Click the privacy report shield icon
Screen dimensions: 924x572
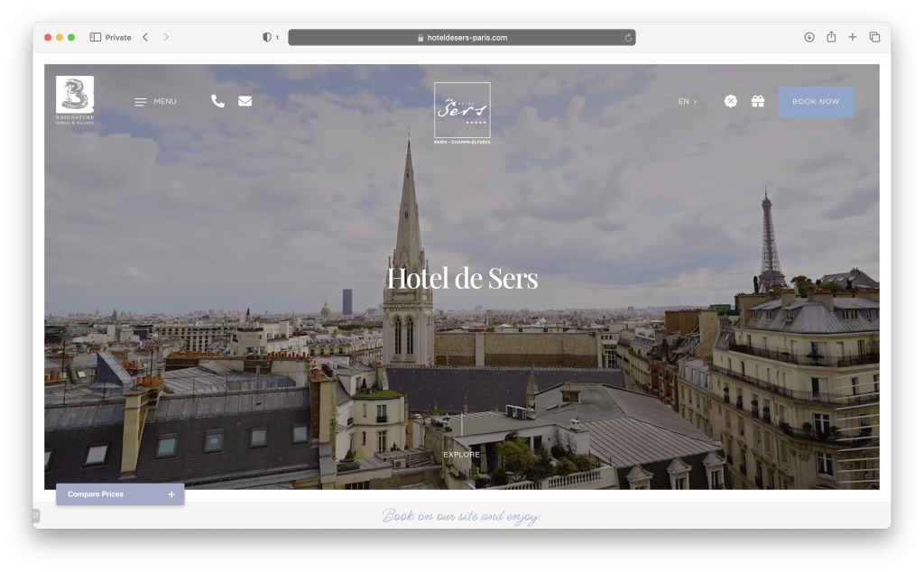(267, 37)
